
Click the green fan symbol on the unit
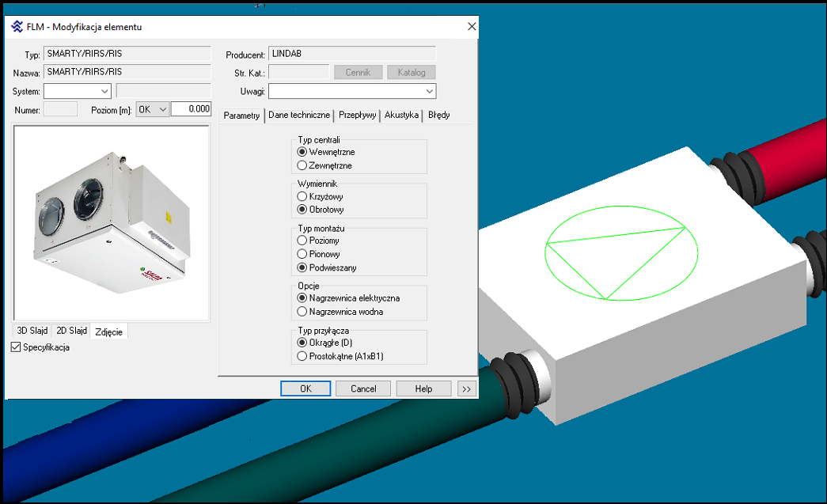point(623,252)
